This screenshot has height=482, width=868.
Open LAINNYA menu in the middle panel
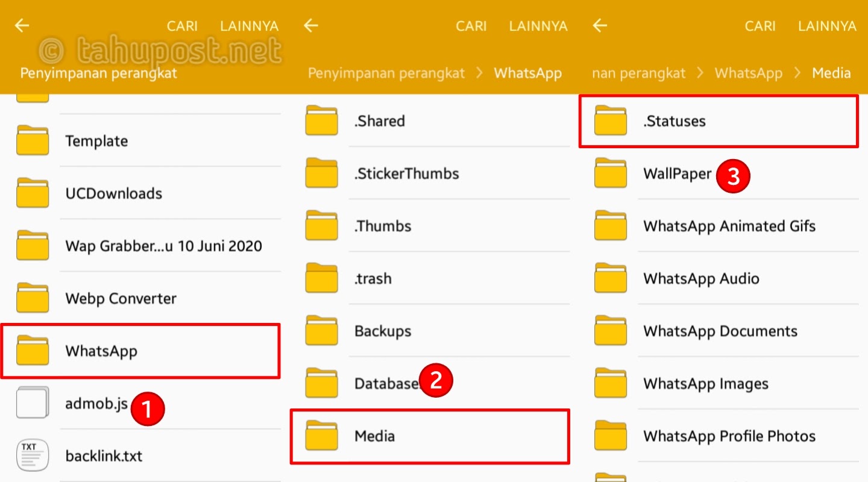[538, 26]
